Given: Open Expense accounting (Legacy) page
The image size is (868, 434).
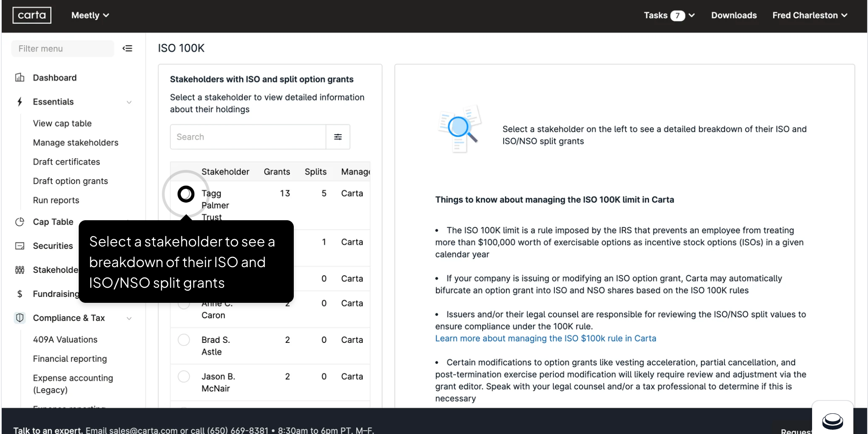Looking at the screenshot, I should (73, 384).
